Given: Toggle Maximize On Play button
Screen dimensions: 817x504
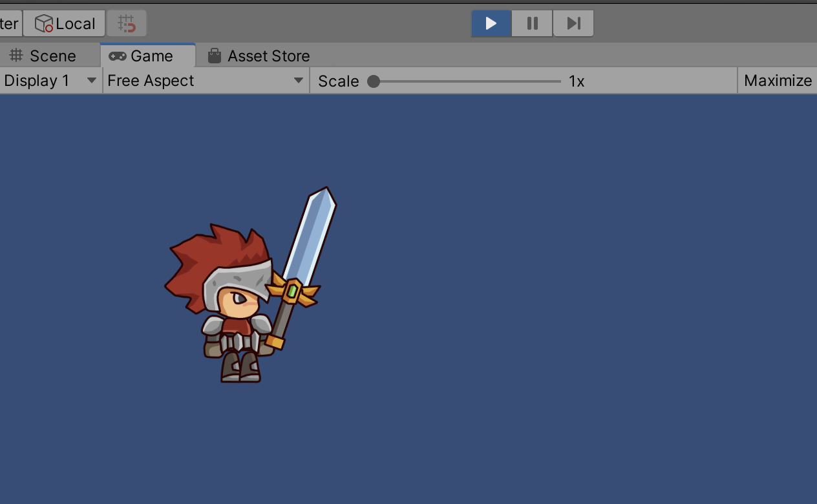Looking at the screenshot, I should coord(778,81).
